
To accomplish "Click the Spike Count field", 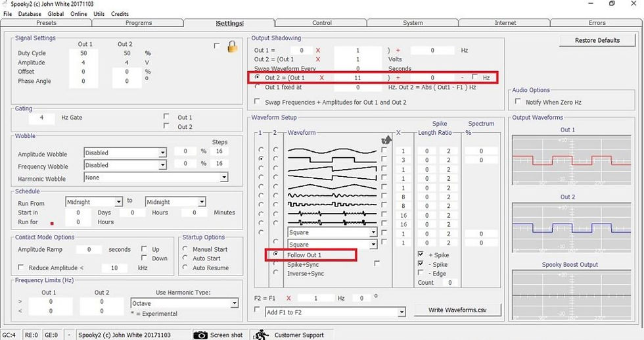I will point(449,282).
